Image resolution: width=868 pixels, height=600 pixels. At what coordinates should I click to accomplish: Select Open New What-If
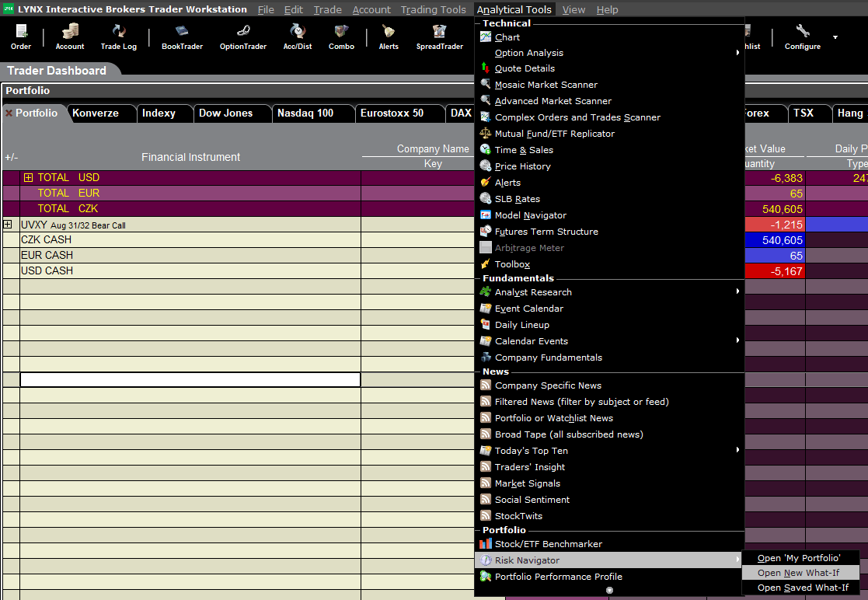799,573
